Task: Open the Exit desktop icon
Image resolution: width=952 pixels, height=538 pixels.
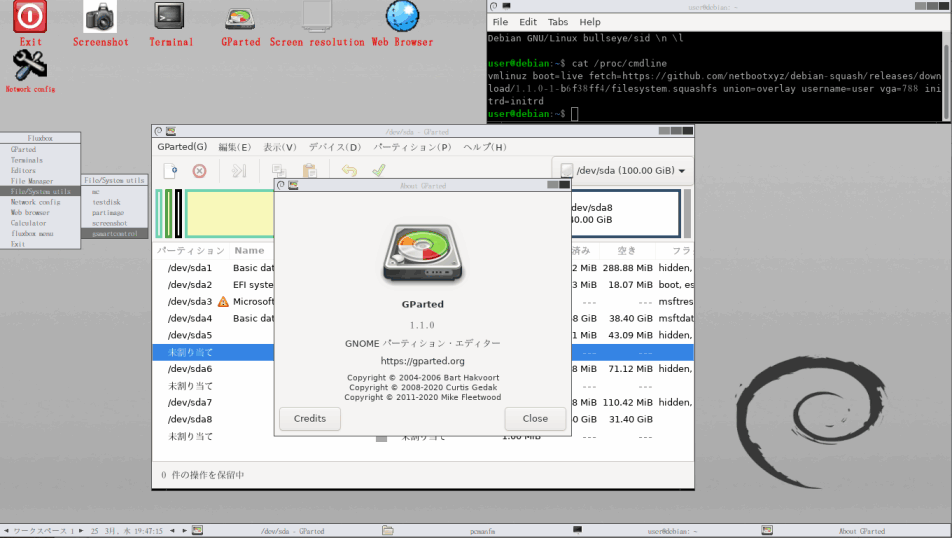Action: point(30,17)
